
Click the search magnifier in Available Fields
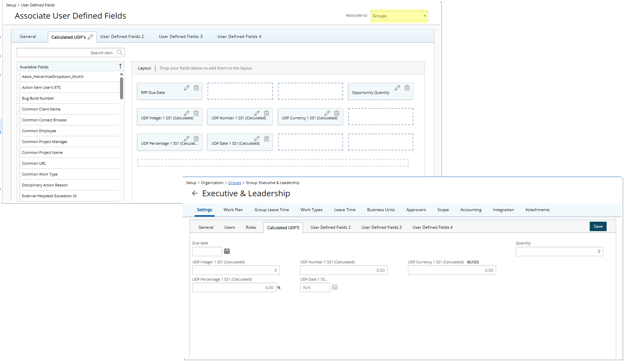[120, 53]
